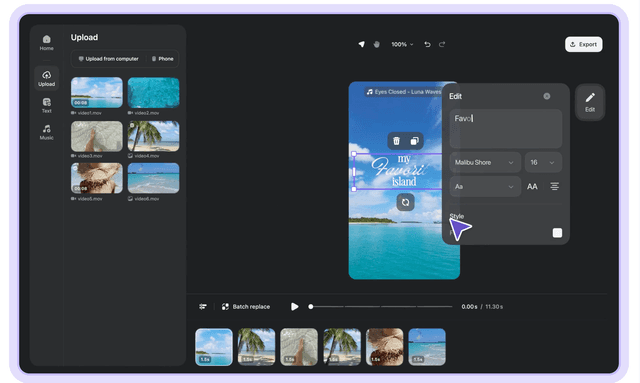Select sixth timeline clip with beach shore
Viewport: 640px width, 383px height.
(x=427, y=347)
